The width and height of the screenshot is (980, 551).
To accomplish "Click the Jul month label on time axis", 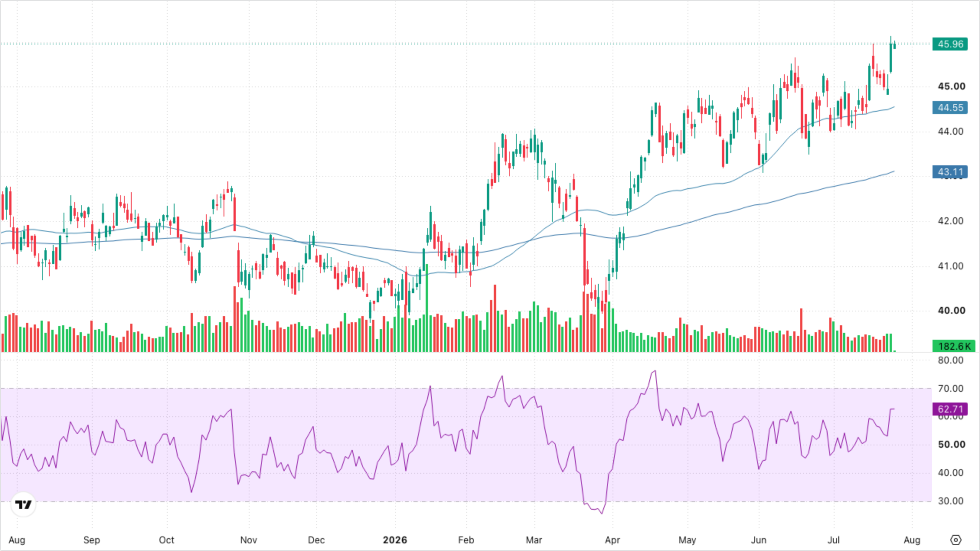I will coord(833,540).
